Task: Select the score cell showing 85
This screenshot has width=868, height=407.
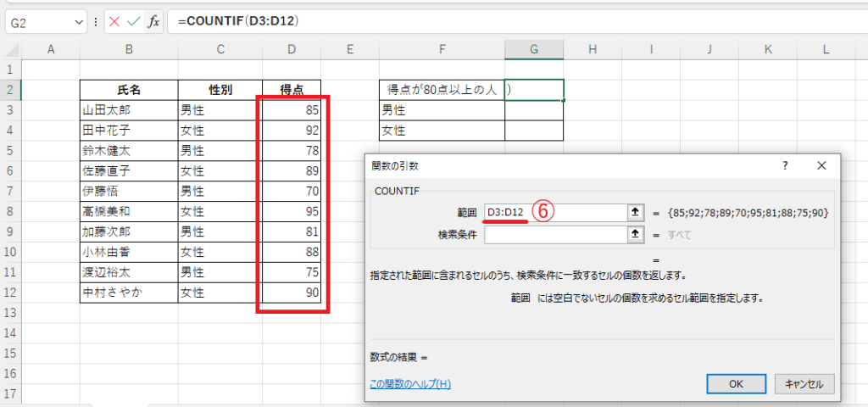Action: pos(292,110)
